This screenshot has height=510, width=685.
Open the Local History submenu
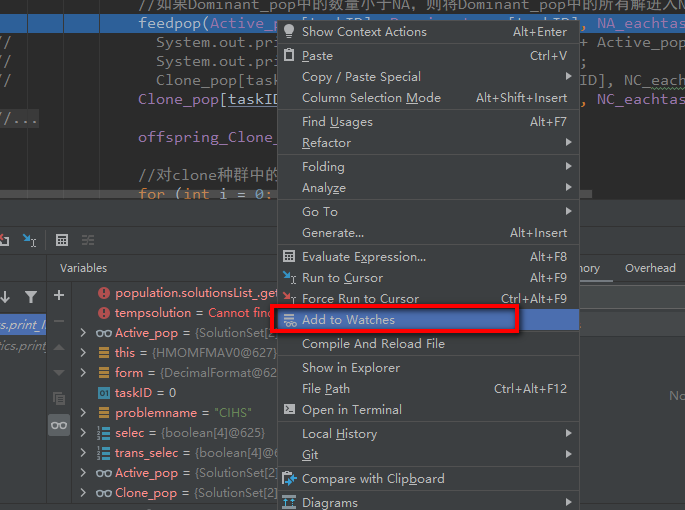tap(429, 434)
